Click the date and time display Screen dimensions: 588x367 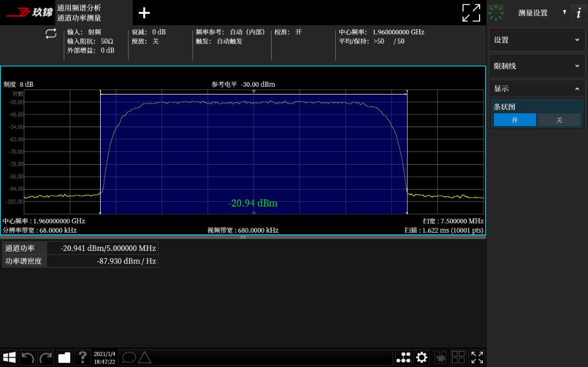[105, 358]
